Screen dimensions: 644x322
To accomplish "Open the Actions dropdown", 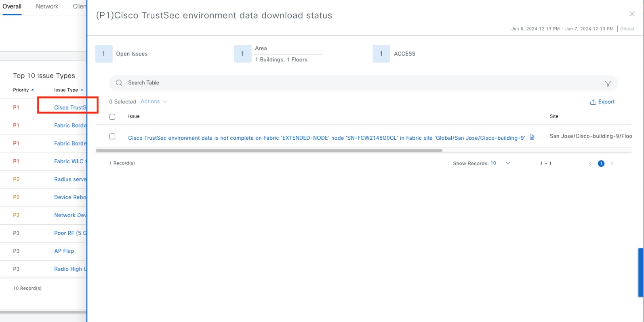I will (154, 101).
